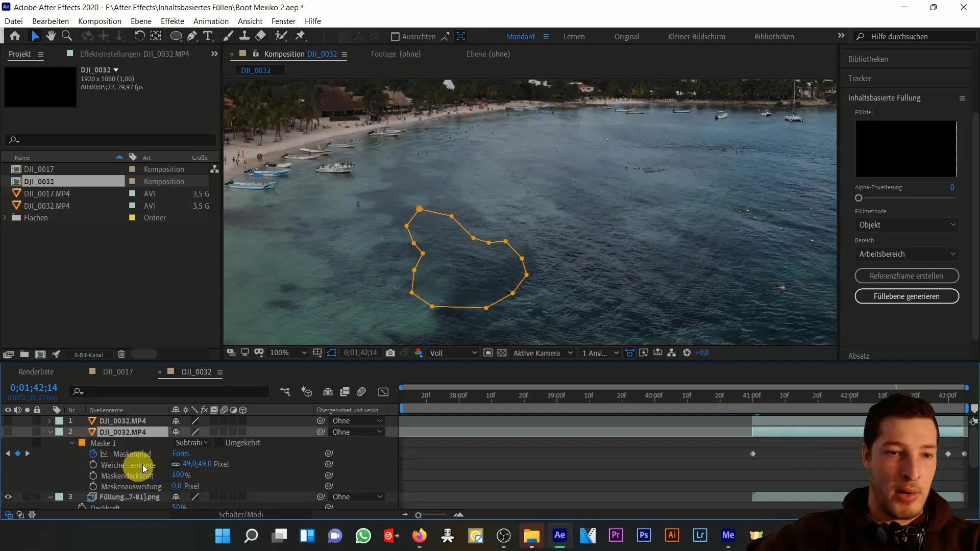Image resolution: width=980 pixels, height=551 pixels.
Task: Click the current time 0;01;42;14 timecode
Action: tap(34, 388)
